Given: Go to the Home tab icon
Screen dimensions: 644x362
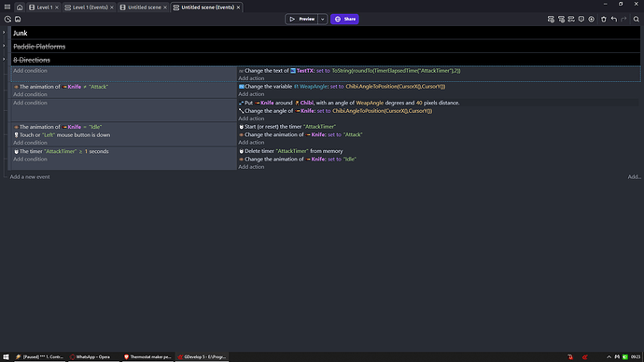Looking at the screenshot, I should [20, 7].
